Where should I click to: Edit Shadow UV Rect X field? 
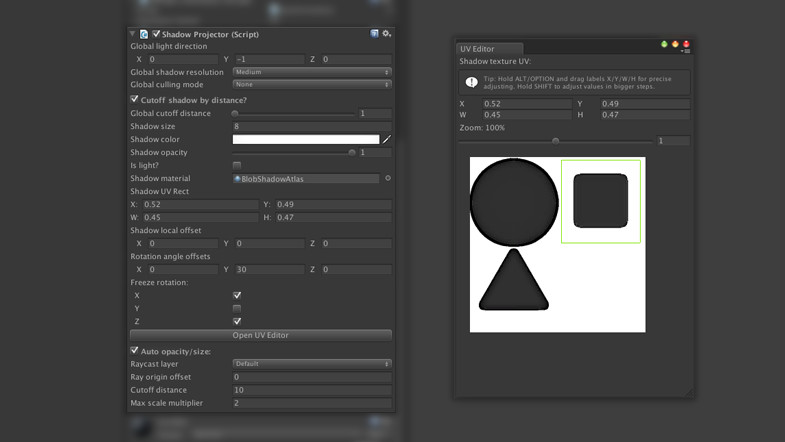(200, 204)
